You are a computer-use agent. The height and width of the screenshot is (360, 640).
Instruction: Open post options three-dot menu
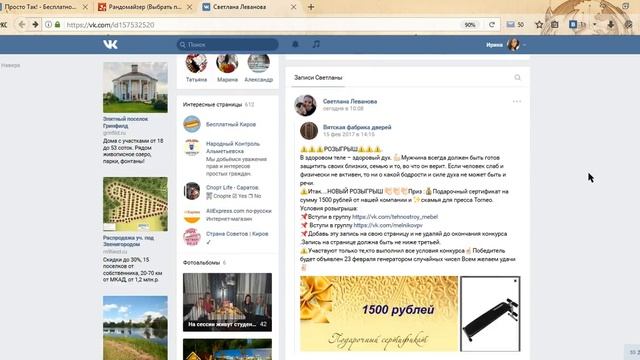point(517,101)
